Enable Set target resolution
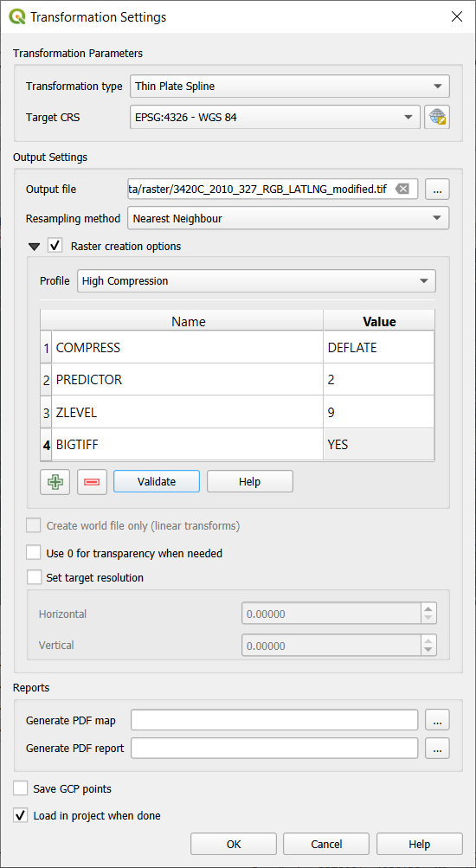This screenshot has height=868, width=476. coord(34,577)
